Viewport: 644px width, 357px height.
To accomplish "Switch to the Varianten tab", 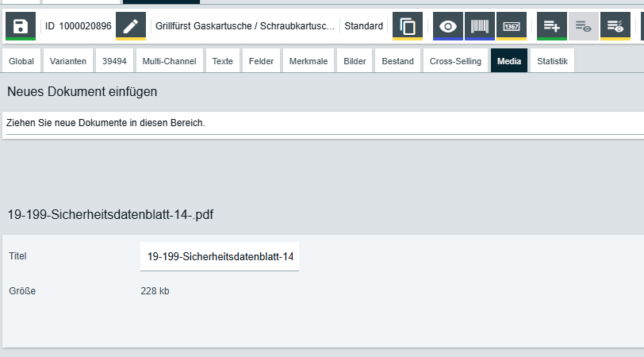I will (68, 61).
